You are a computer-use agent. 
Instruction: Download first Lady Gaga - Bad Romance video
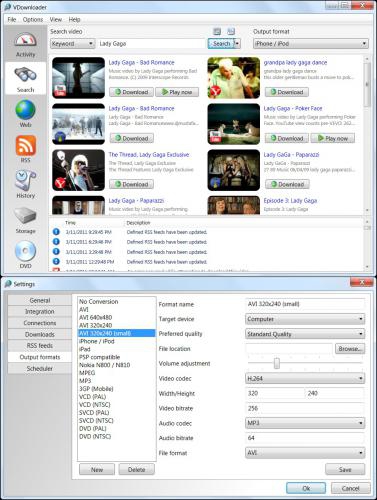click(x=132, y=92)
